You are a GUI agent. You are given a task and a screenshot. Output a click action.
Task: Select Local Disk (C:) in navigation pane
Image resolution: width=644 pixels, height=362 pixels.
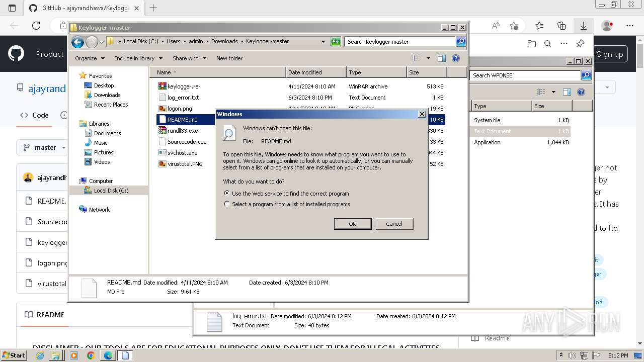click(x=111, y=191)
